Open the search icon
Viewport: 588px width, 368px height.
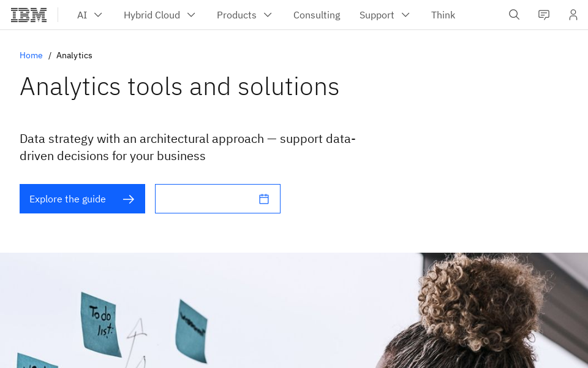(x=514, y=15)
